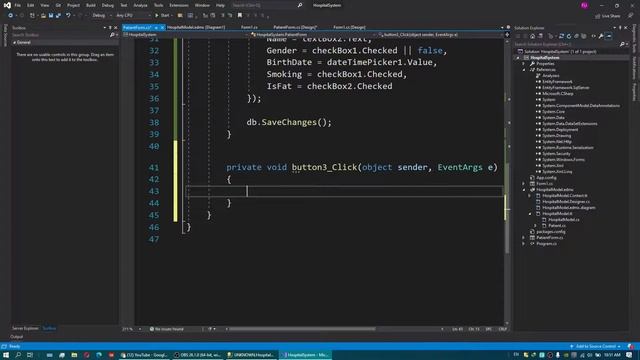The image size is (640, 360).
Task: Open the Debug menu
Action: click(x=108, y=5)
